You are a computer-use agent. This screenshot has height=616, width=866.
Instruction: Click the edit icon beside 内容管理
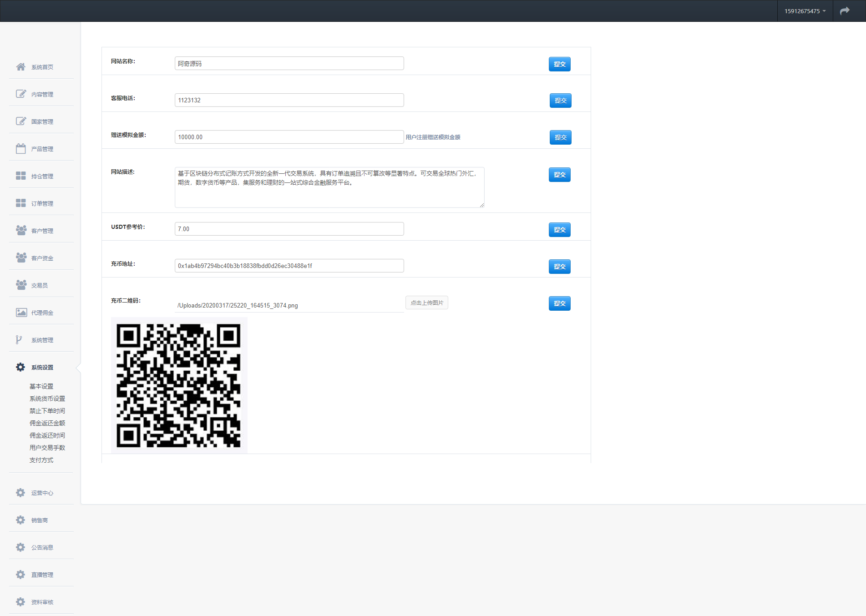tap(20, 94)
